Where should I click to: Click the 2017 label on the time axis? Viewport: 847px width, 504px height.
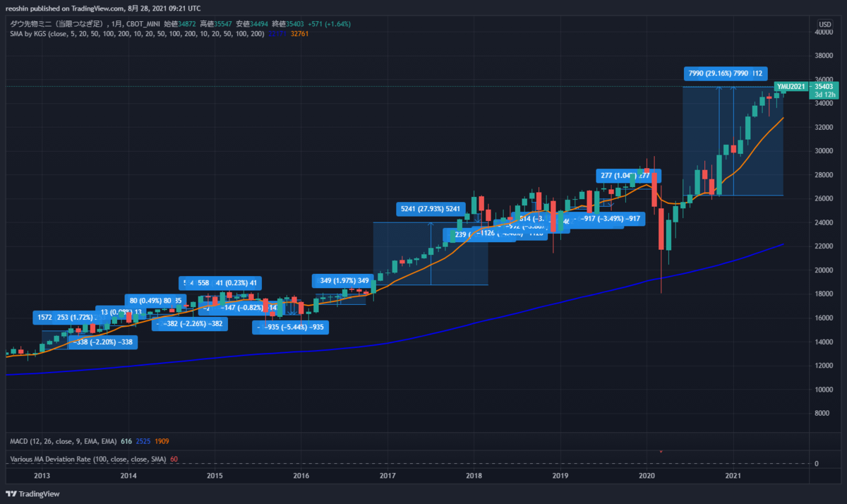pyautogui.click(x=388, y=476)
